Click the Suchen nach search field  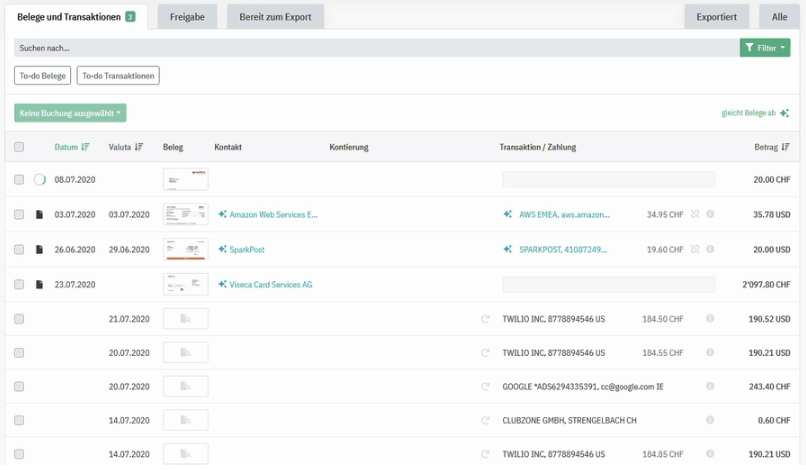377,48
